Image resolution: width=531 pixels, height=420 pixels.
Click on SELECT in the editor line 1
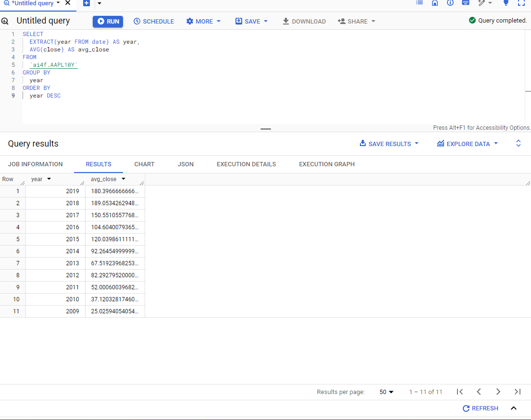click(x=33, y=34)
